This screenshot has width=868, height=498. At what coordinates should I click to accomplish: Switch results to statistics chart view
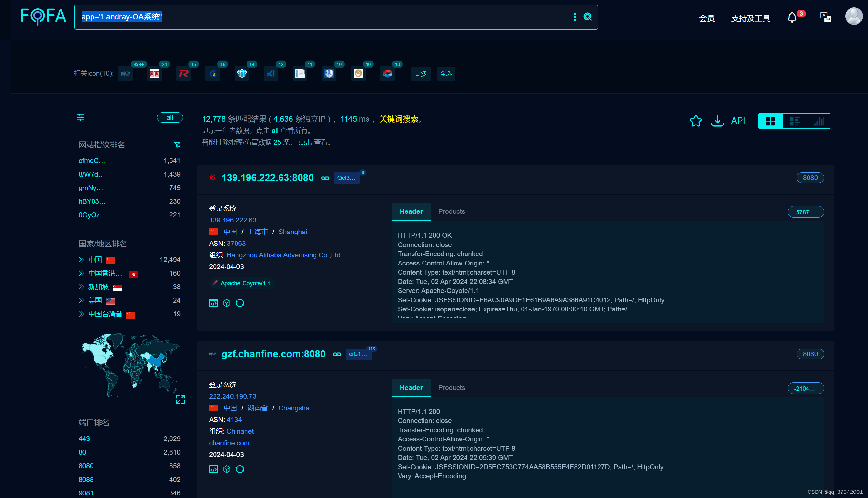tap(819, 121)
